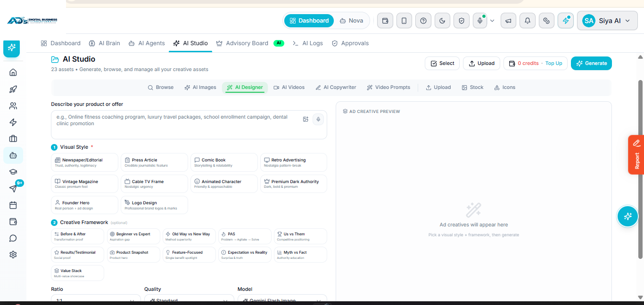The width and height of the screenshot is (644, 305).
Task: Focus the product or offer description field
Action: click(189, 125)
